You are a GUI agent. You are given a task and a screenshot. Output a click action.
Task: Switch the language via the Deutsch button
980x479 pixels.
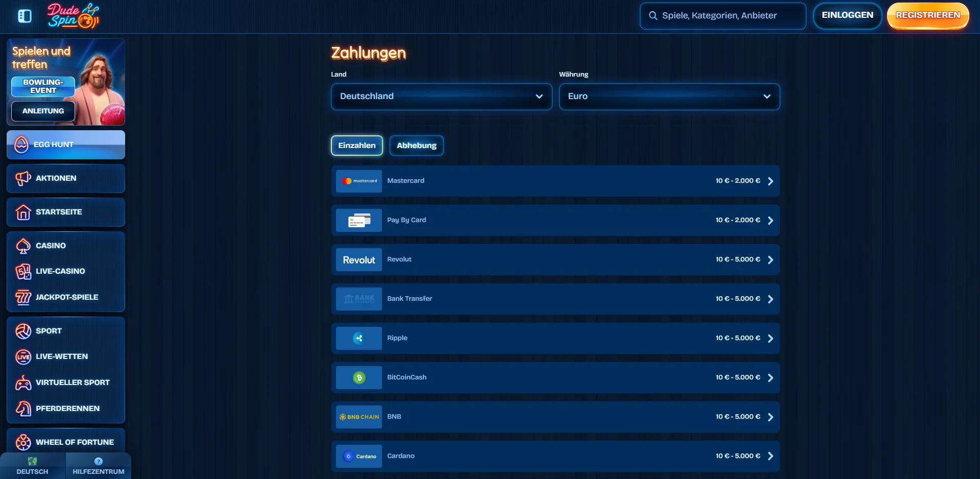pos(32,465)
